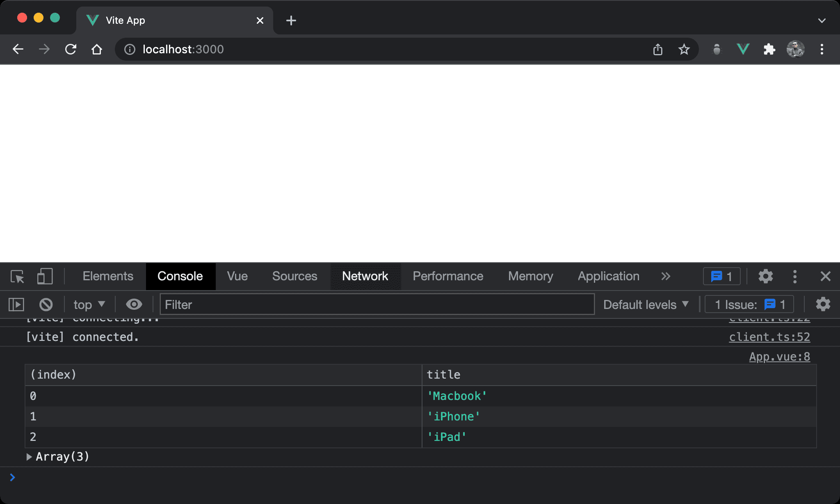The height and width of the screenshot is (504, 840).
Task: Reload the localhost page
Action: click(x=71, y=50)
